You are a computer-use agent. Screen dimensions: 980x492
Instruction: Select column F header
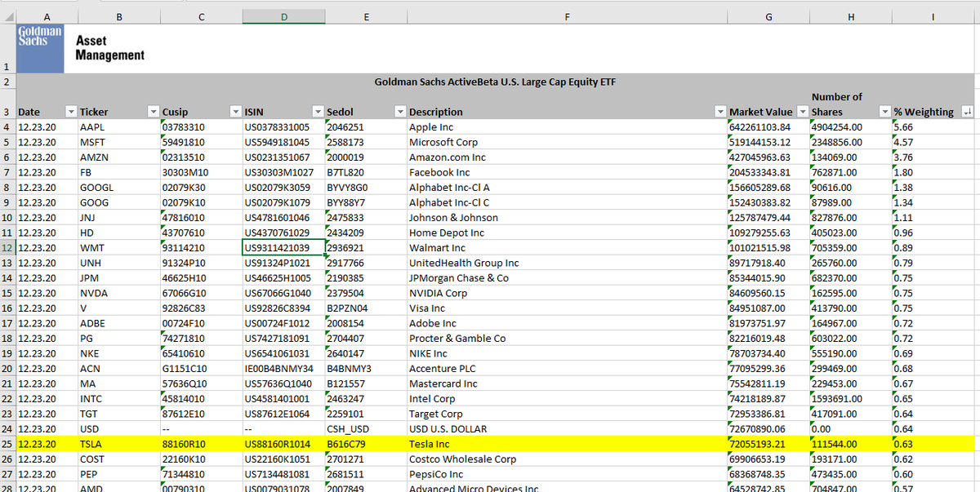[x=567, y=16]
